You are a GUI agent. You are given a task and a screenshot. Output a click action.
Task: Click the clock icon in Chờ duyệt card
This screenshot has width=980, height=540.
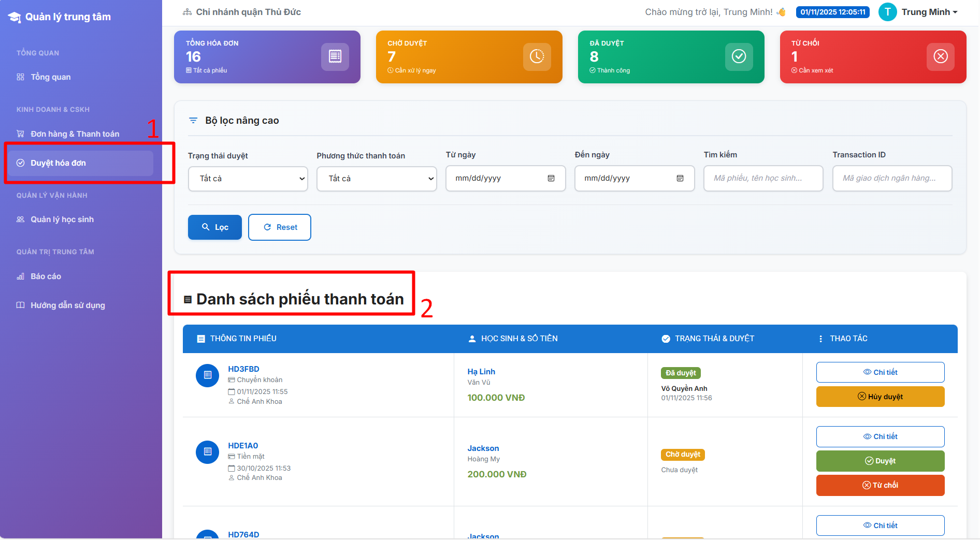pyautogui.click(x=537, y=56)
